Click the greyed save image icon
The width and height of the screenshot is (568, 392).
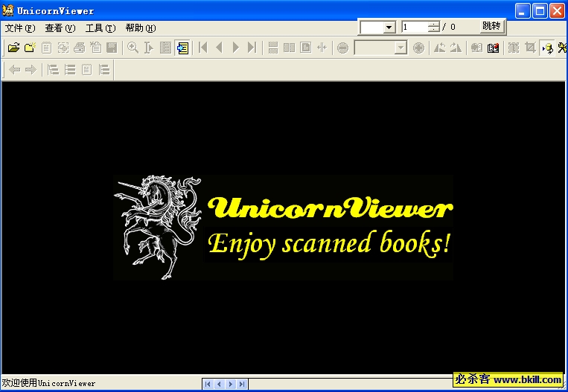pos(112,48)
